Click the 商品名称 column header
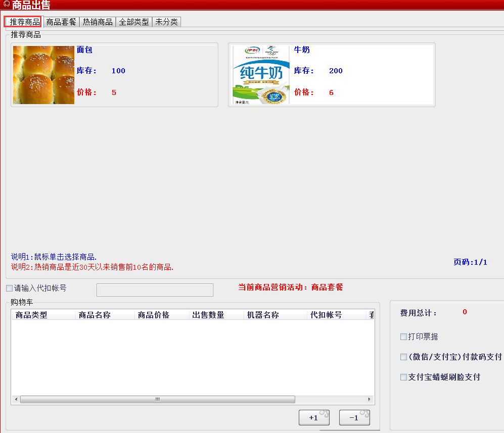 (x=95, y=315)
